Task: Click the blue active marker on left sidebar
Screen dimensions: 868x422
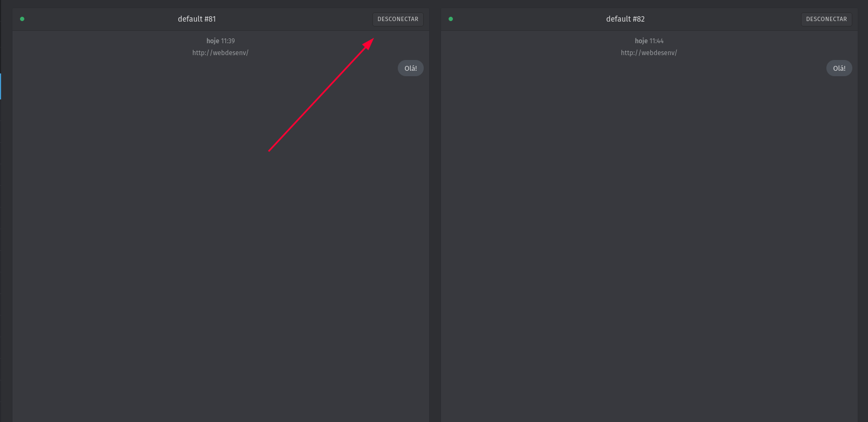Action: pos(1,86)
